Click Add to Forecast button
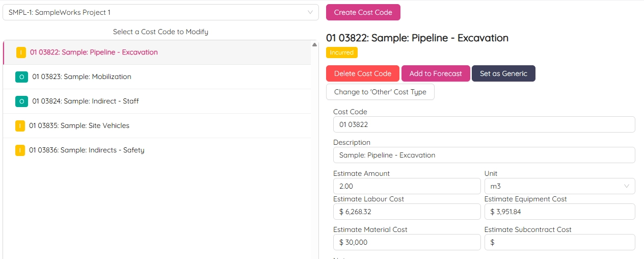644x259 pixels. (x=436, y=73)
